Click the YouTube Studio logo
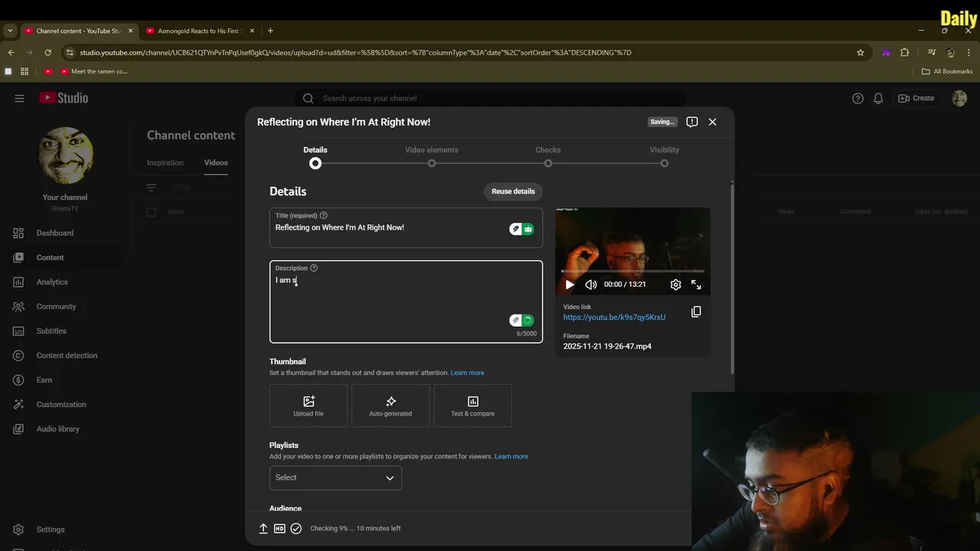Image resolution: width=980 pixels, height=551 pixels. point(64,98)
